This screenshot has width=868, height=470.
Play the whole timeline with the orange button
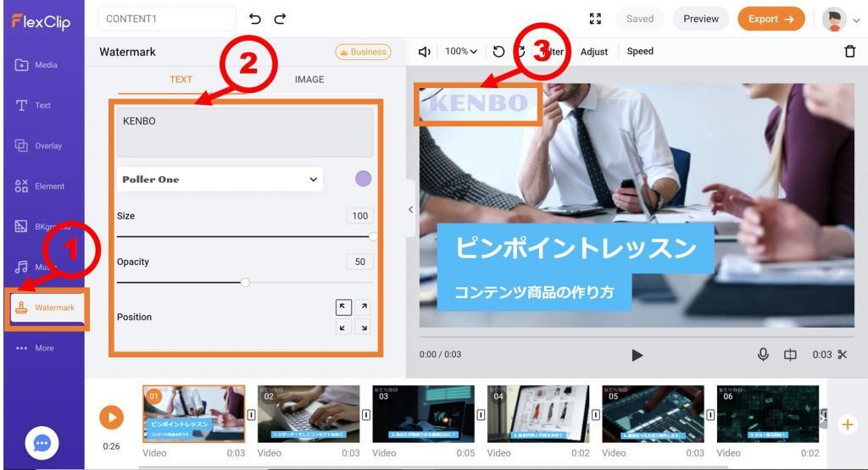click(111, 417)
